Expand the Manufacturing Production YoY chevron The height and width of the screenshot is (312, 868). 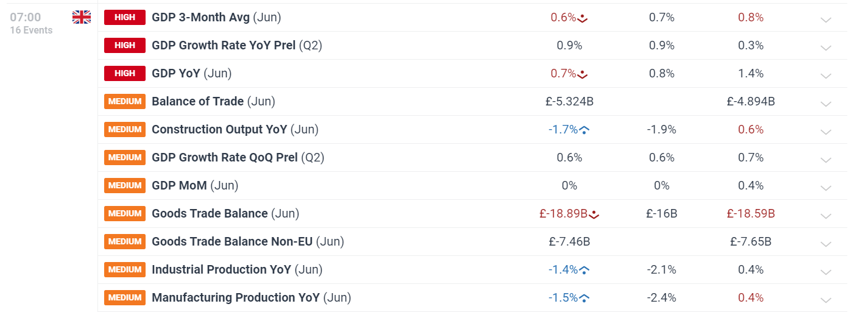click(x=826, y=300)
